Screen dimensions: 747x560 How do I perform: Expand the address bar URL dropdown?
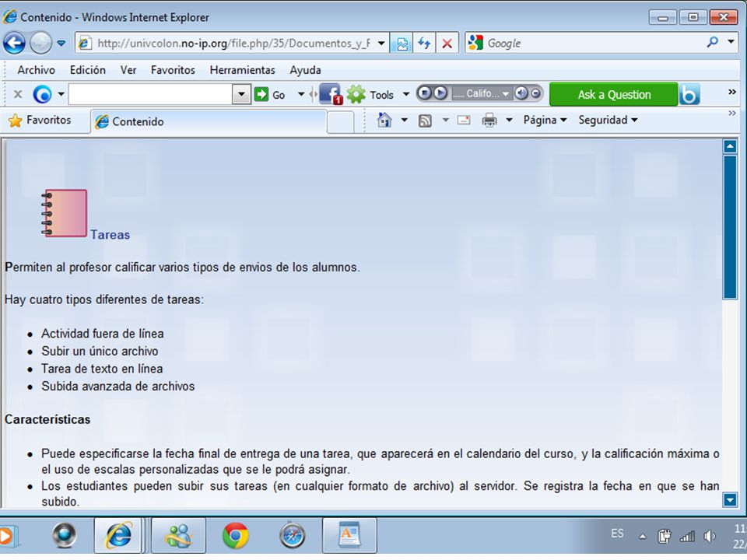click(x=381, y=44)
